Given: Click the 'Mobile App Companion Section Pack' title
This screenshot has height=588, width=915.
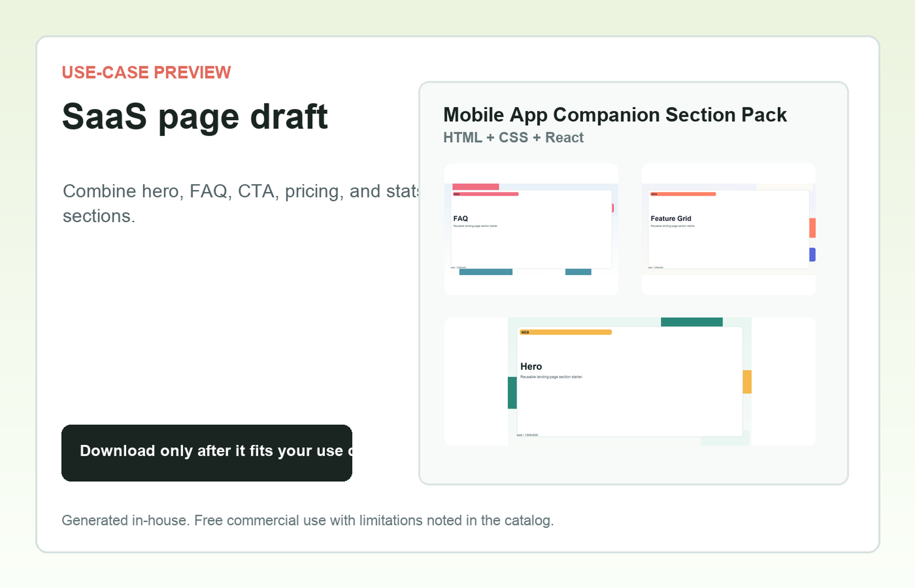Looking at the screenshot, I should 615,115.
